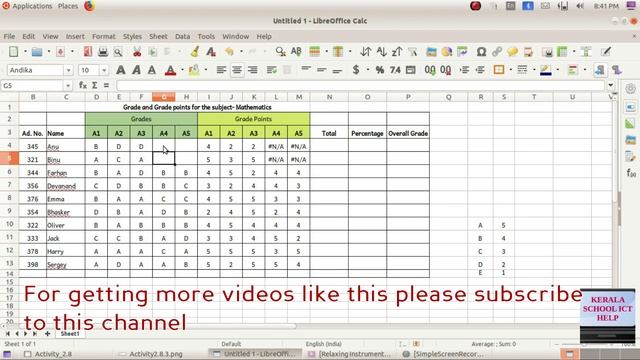The width and height of the screenshot is (640, 360).
Task: Toggle Align Left
Action: [221, 70]
